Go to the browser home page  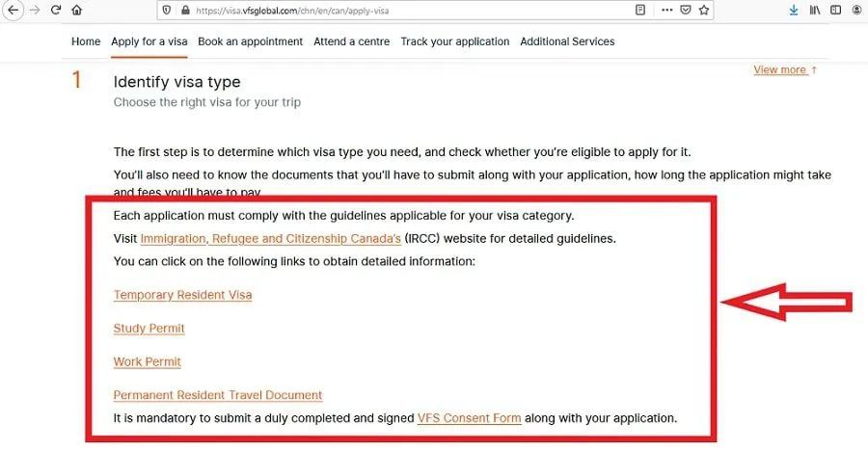76,10
